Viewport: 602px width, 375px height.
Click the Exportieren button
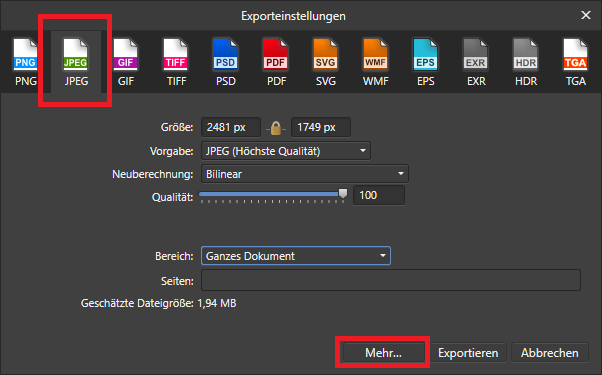[x=468, y=353]
